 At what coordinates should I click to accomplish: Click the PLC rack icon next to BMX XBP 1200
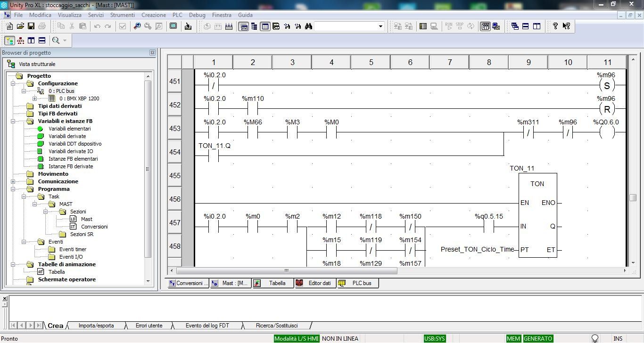[52, 98]
